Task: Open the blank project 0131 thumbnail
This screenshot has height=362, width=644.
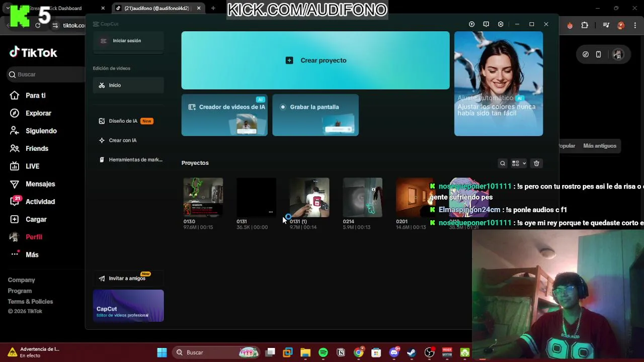Action: [256, 198]
